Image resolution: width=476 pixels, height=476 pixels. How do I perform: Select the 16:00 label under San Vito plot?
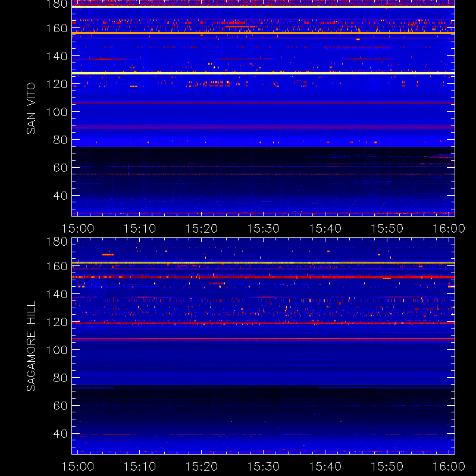coord(449,228)
